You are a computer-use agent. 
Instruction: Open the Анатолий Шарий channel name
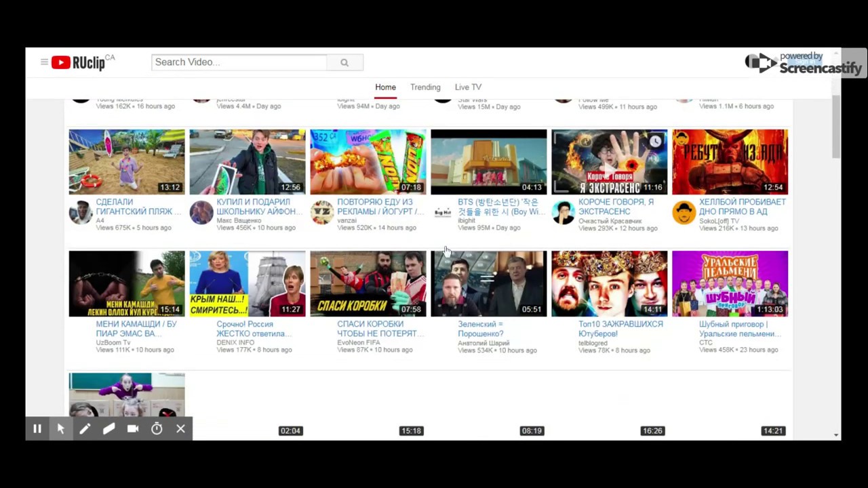coord(484,343)
